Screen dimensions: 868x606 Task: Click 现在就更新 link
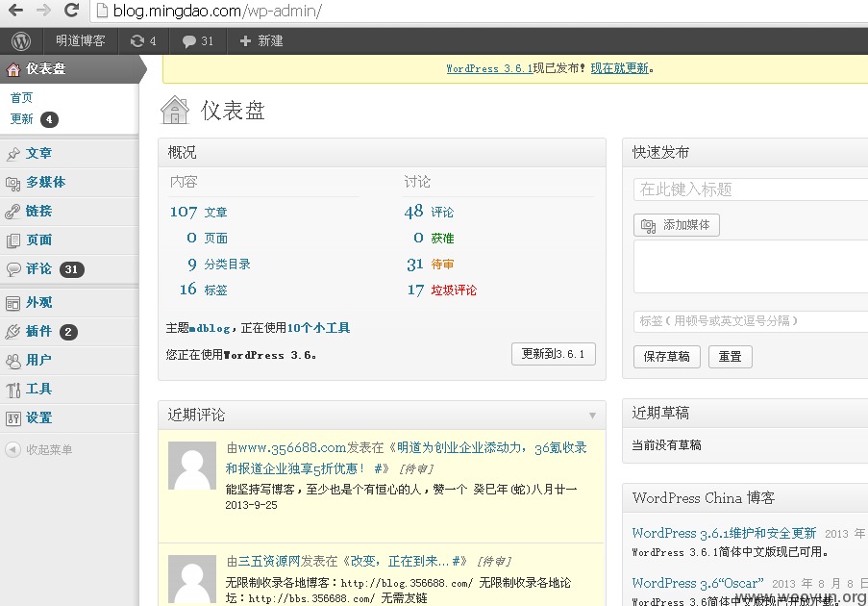click(619, 68)
